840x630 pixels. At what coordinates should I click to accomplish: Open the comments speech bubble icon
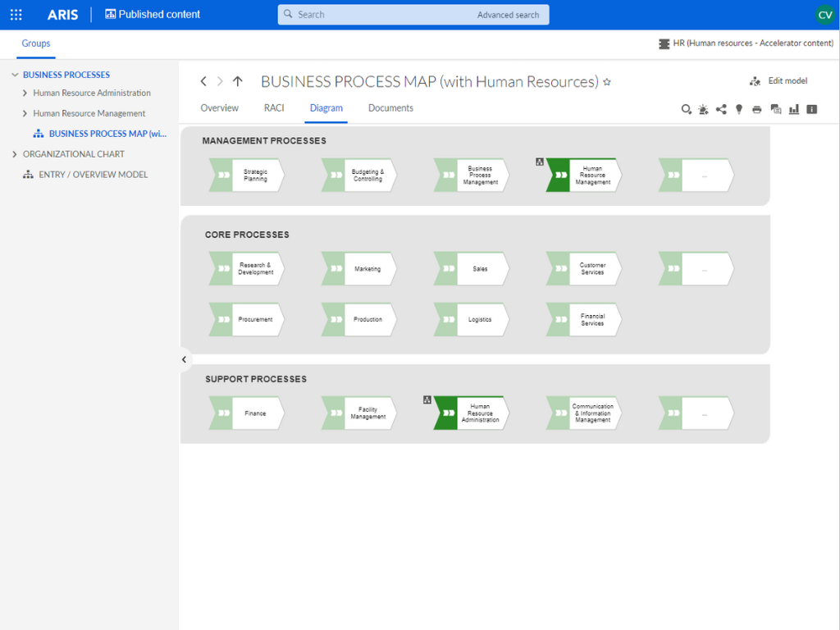click(775, 109)
